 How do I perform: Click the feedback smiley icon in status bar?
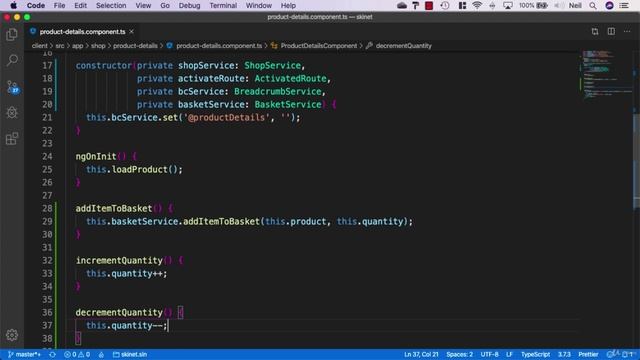[x=611, y=354]
